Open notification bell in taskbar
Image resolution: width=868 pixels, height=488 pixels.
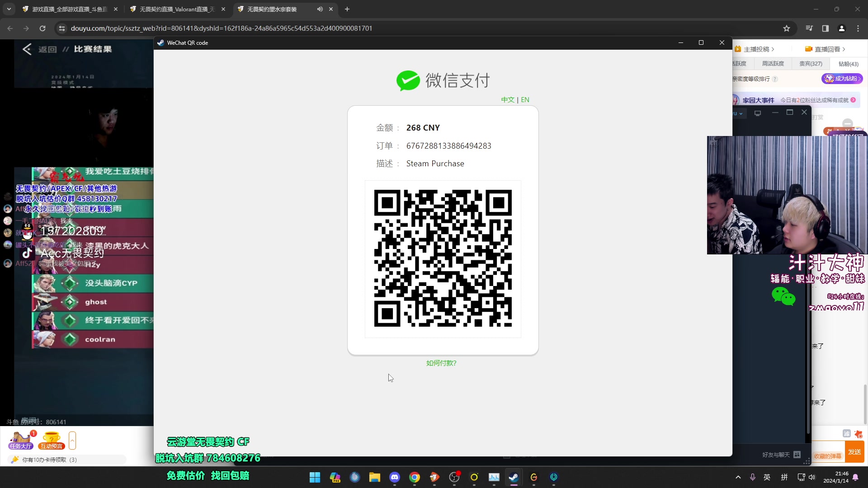[855, 477]
